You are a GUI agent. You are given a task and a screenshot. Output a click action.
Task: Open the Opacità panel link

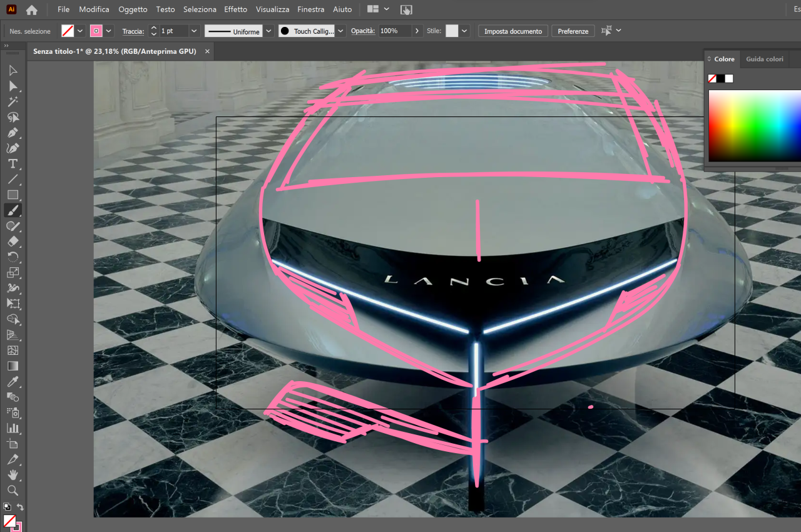pyautogui.click(x=362, y=31)
